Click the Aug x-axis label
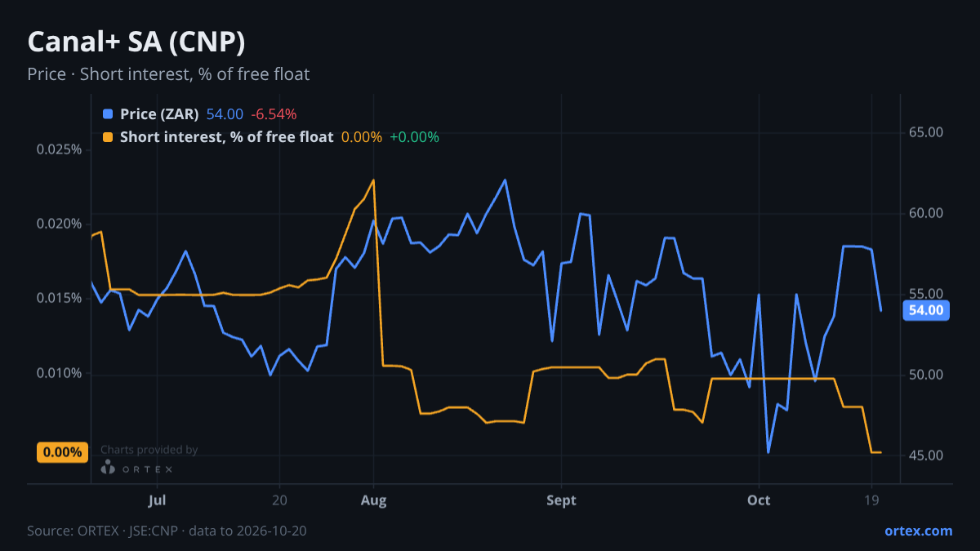Viewport: 980px width, 551px height. 373,500
